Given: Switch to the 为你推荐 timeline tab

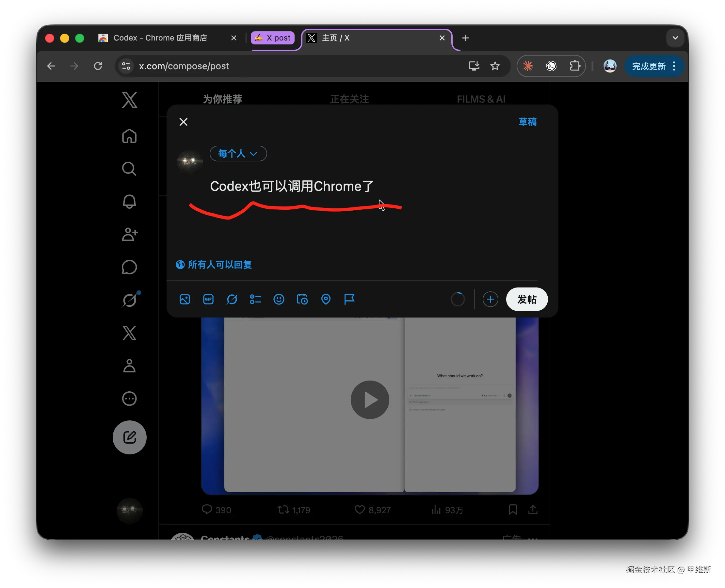Looking at the screenshot, I should (x=222, y=99).
